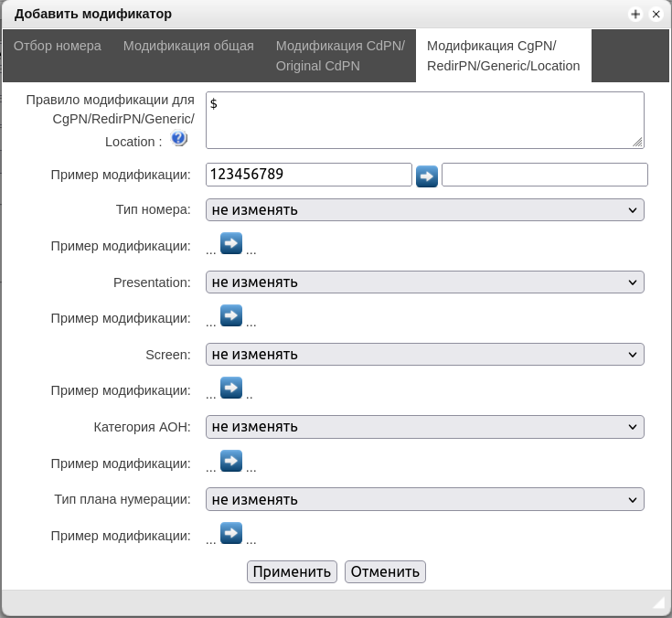Select Модификация CdPN/Original CdPN tab
This screenshot has width=672, height=618.
340,56
